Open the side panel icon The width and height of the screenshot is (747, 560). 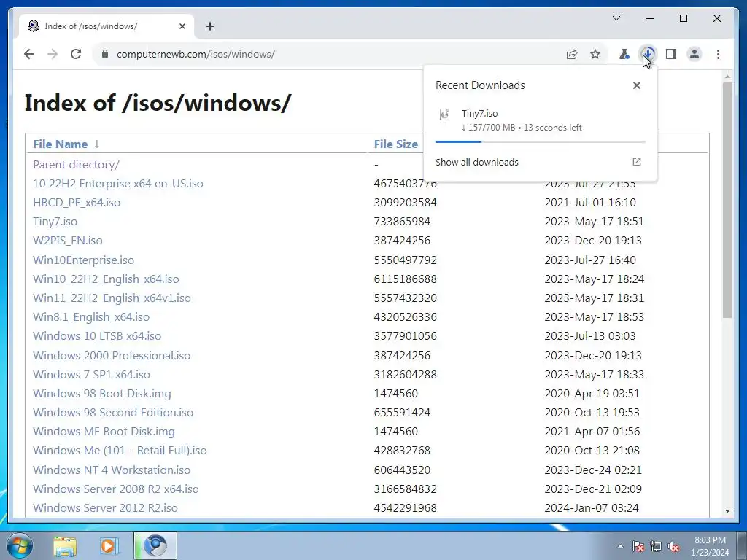pyautogui.click(x=671, y=54)
